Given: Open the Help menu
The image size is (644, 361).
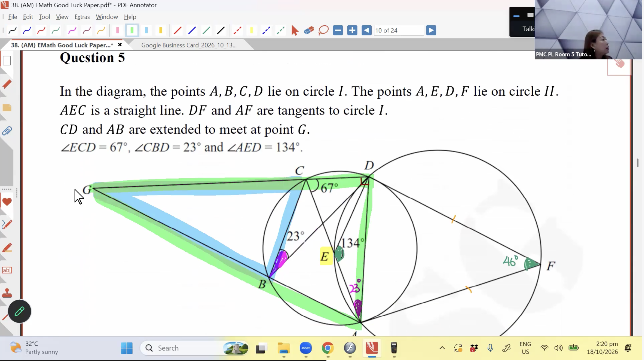Looking at the screenshot, I should tap(130, 17).
